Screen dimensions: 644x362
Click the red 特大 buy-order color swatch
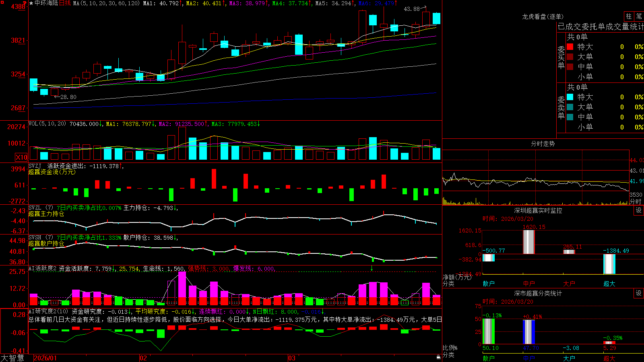coord(570,47)
